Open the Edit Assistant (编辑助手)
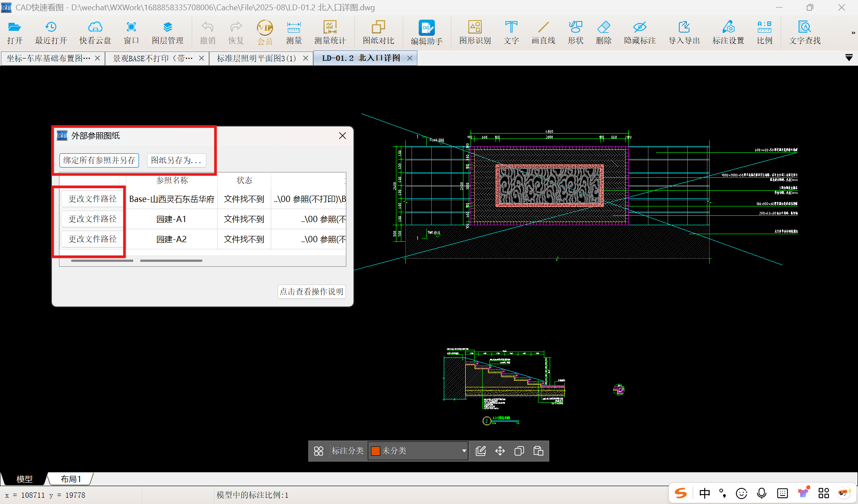Image resolution: width=858 pixels, height=504 pixels. (426, 33)
